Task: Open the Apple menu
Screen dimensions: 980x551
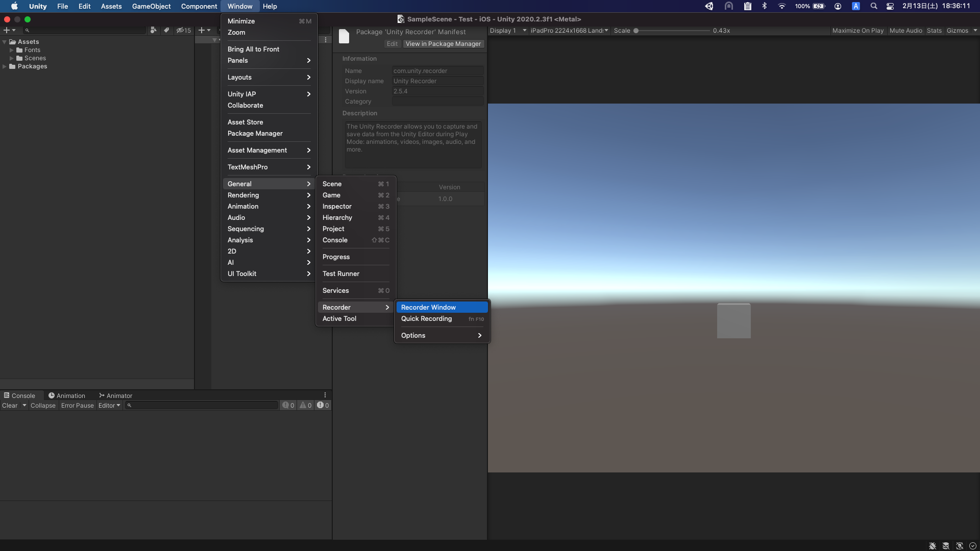Action: (x=14, y=6)
